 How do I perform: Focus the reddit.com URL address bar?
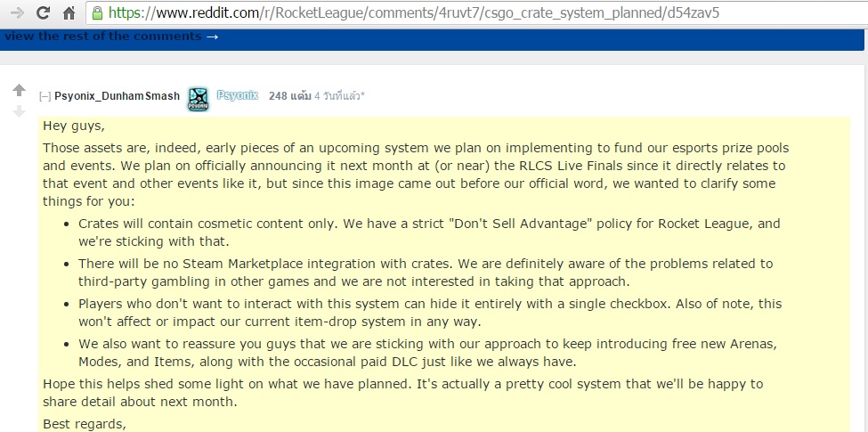pos(476,12)
